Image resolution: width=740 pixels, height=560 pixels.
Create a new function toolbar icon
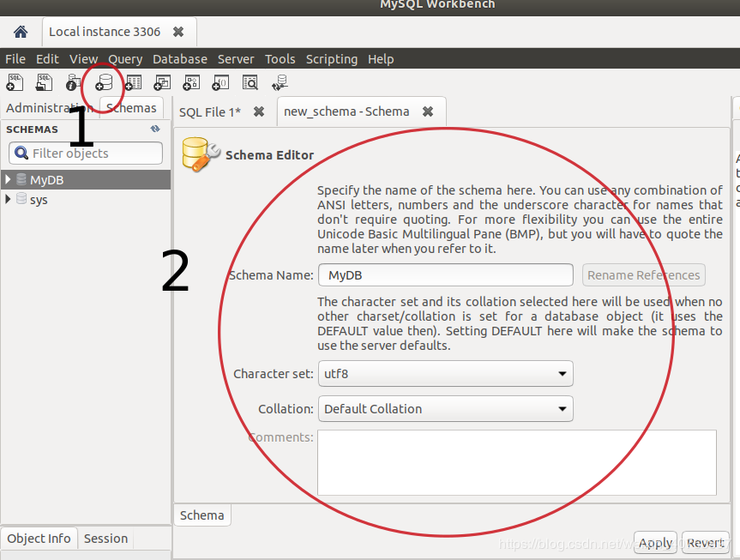(220, 82)
